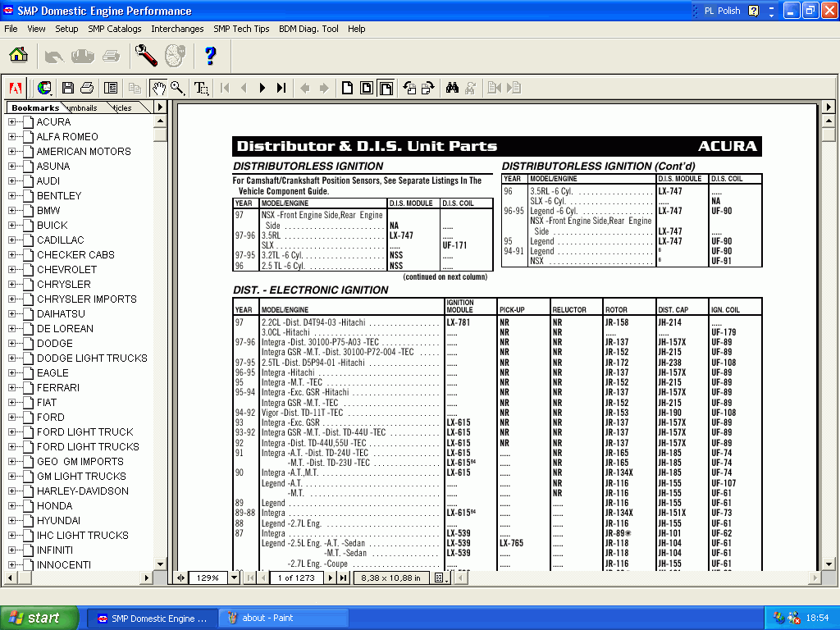The height and width of the screenshot is (630, 840).
Task: Toggle the navigation pane toolbar icon
Action: point(111,88)
